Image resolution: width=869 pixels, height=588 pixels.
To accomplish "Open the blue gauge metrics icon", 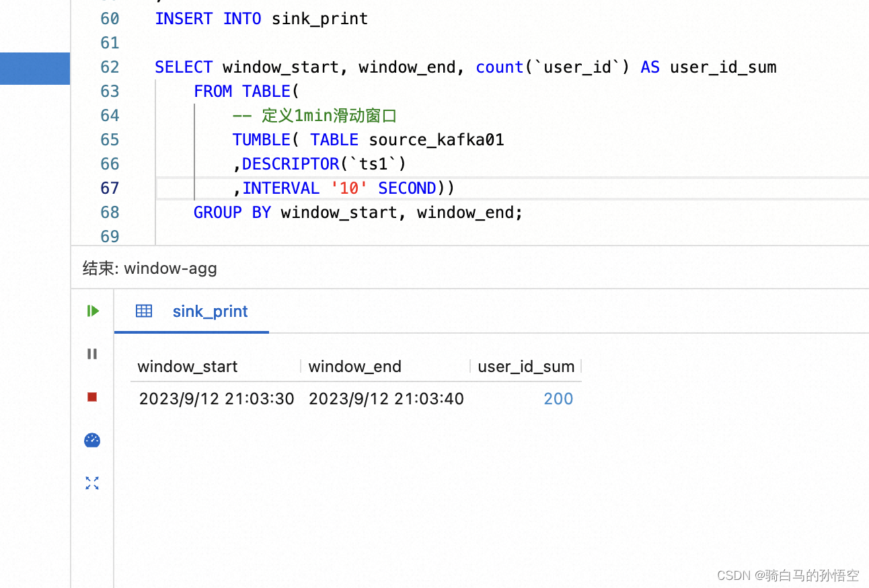I will [92, 440].
